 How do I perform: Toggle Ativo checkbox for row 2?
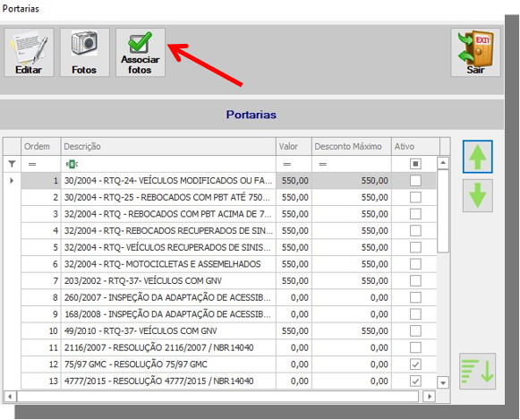(415, 197)
